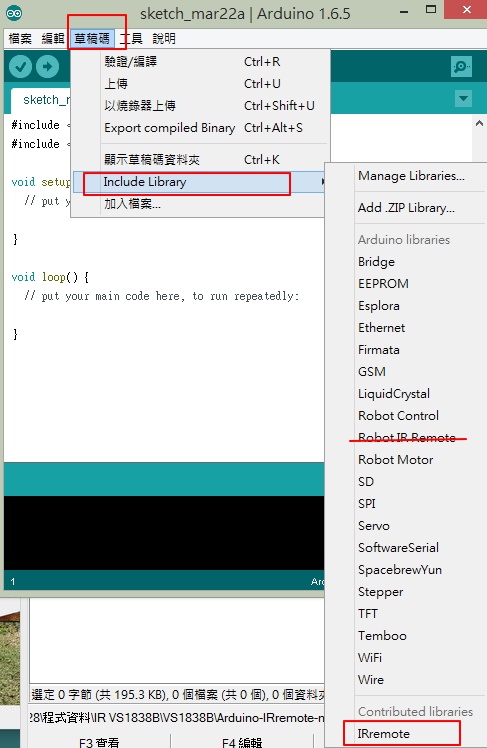Viewport: 487px width, 748px height.
Task: Click the editor scrollbar up arrow
Action: (x=479, y=124)
